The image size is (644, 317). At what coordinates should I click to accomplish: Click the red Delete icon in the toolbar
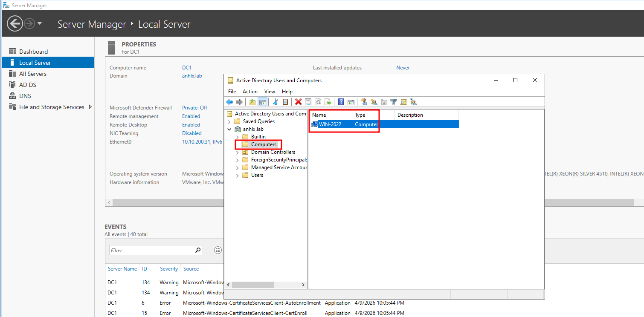298,102
